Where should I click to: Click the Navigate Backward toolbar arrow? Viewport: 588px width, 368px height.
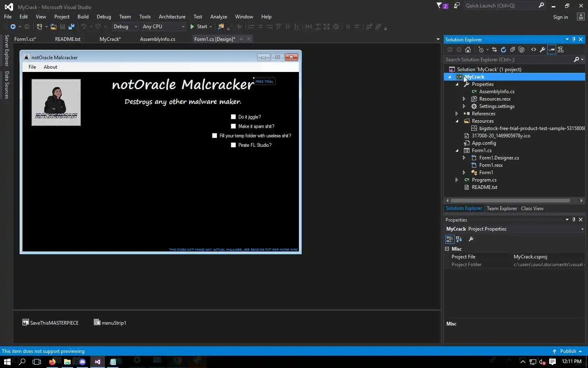(x=13, y=27)
